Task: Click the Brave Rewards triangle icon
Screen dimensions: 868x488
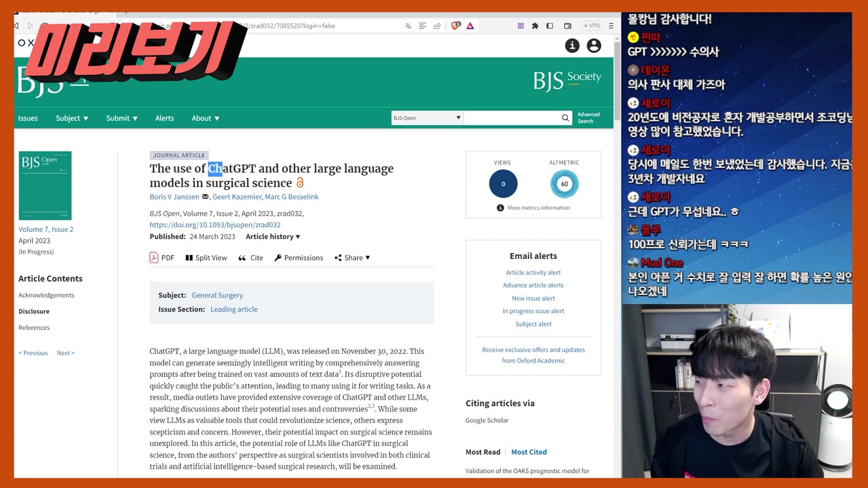Action: (x=470, y=26)
